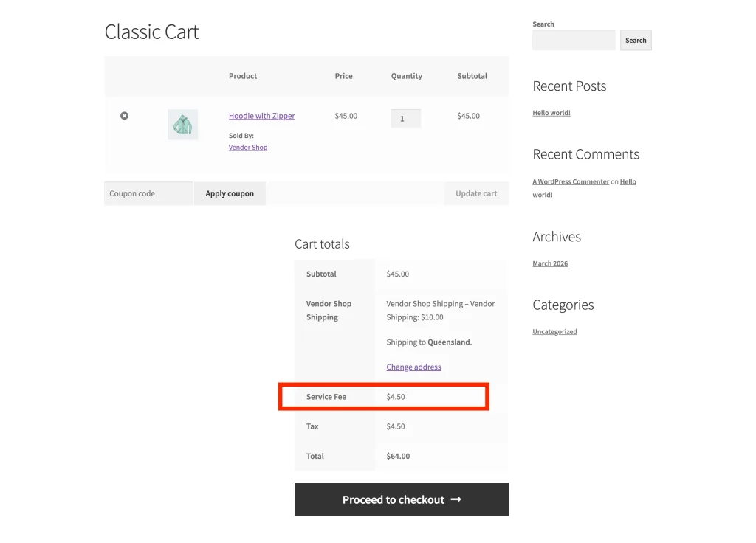
Task: Select the Service Fee $4.50 amount
Action: click(396, 396)
